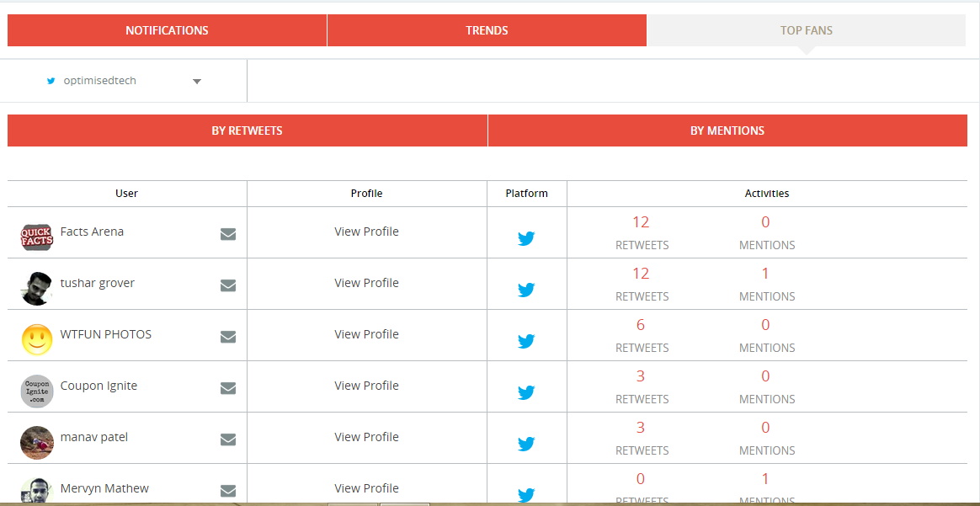Sort fans By Mentions
Image resolution: width=980 pixels, height=506 pixels.
point(727,130)
